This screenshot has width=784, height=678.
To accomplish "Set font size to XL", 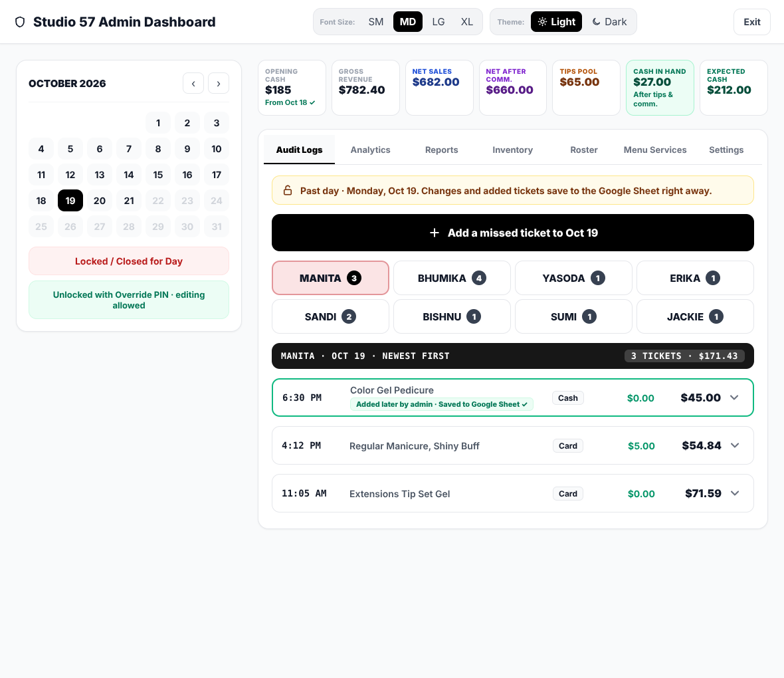I will pos(467,22).
